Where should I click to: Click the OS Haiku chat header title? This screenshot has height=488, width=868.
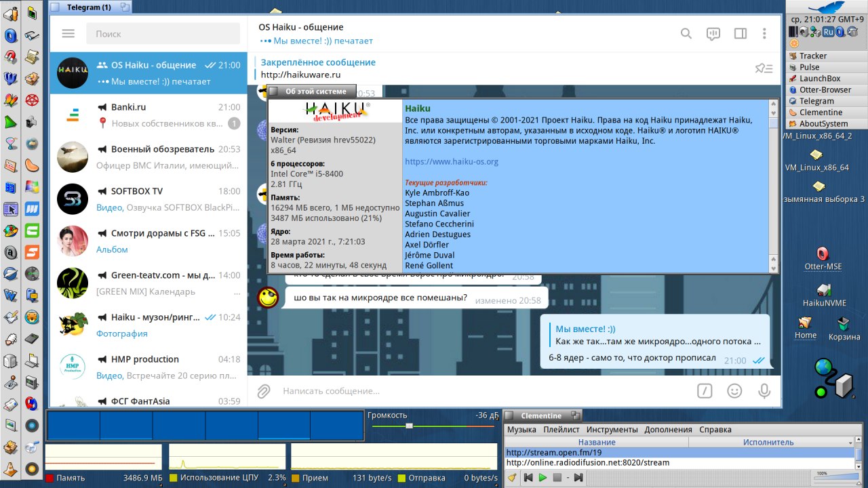click(301, 27)
